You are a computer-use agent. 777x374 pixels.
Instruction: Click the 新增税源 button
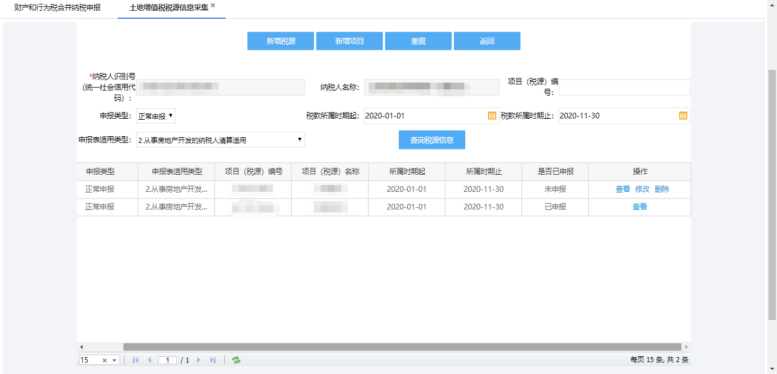pyautogui.click(x=281, y=41)
